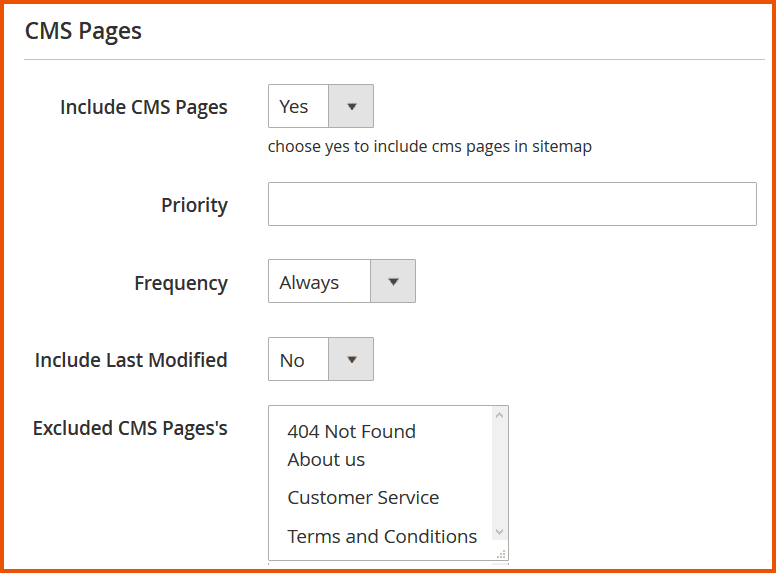Focus the Priority text input field

pos(512,204)
